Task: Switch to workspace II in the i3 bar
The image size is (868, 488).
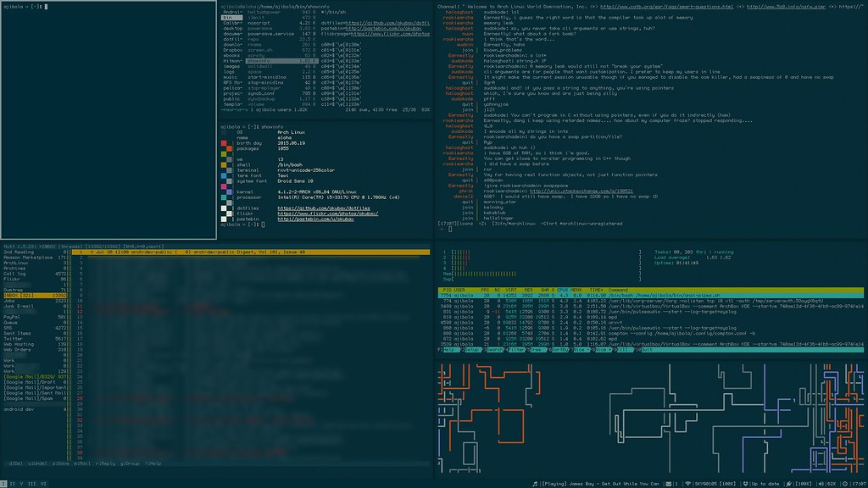Action: pos(12,484)
